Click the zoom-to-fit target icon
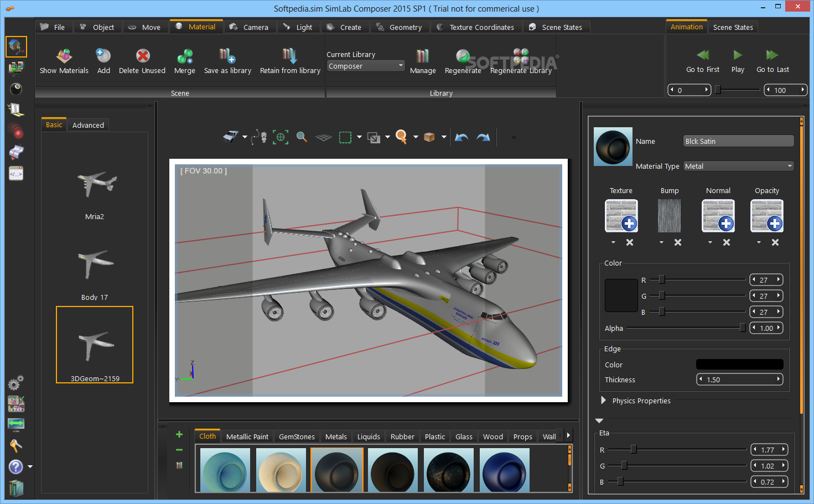Screen dimensions: 814x504 pyautogui.click(x=281, y=137)
